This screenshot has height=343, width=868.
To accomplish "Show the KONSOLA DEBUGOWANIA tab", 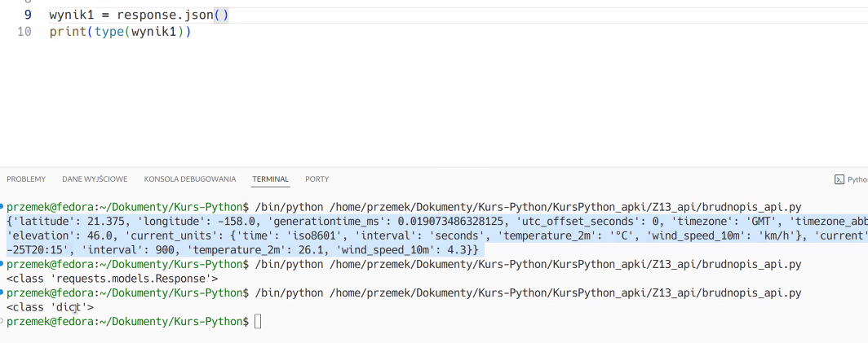I will 190,179.
